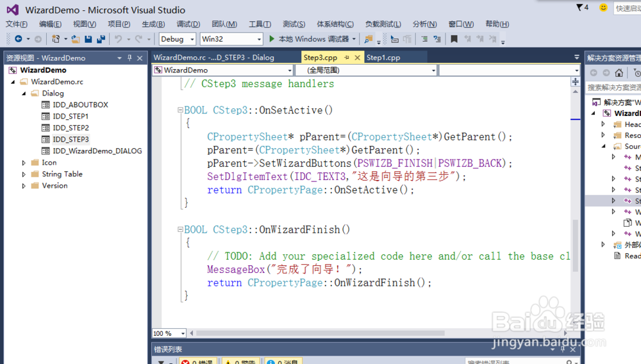The width and height of the screenshot is (641, 364).
Task: Click the Save disk icon
Action: coord(88,39)
